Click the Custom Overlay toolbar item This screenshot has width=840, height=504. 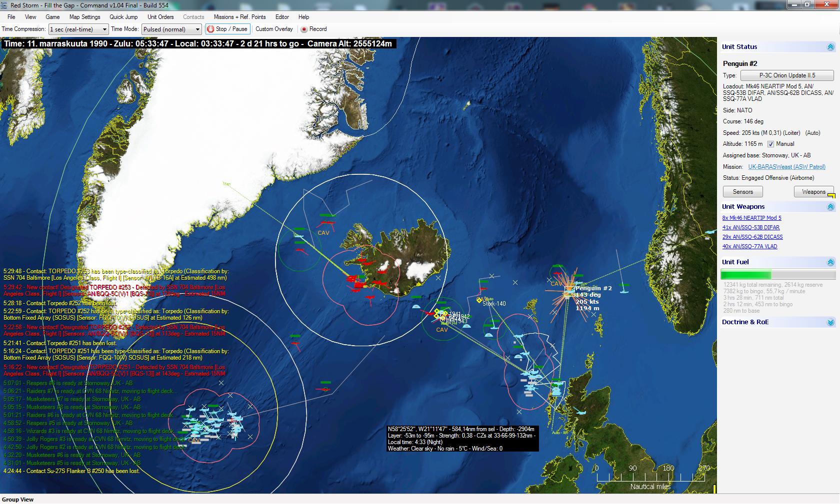tap(274, 29)
